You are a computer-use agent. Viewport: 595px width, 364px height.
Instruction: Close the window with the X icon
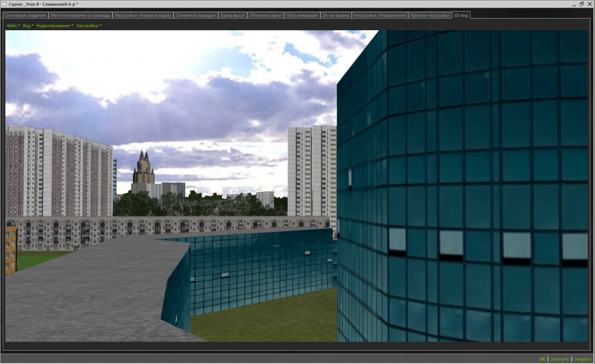coord(589,4)
